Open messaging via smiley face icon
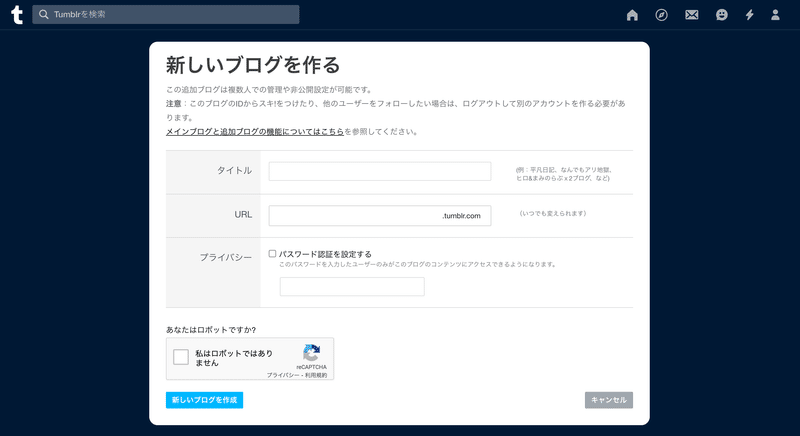This screenshot has height=436, width=800. (721, 15)
